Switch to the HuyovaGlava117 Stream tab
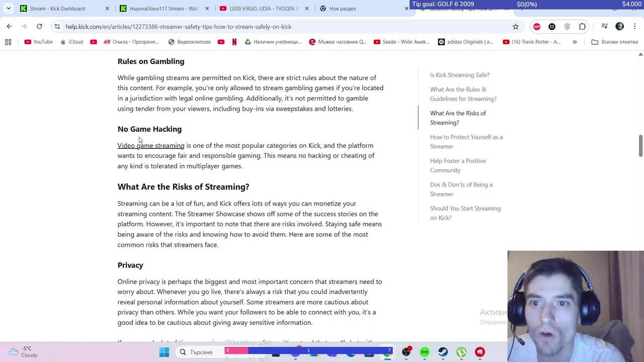Viewport: 644px width, 362px height. click(x=164, y=9)
